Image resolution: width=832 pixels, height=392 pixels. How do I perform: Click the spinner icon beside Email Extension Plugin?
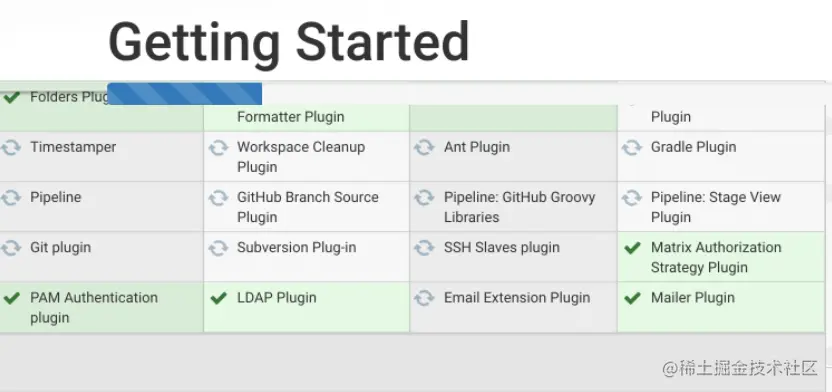tap(424, 298)
